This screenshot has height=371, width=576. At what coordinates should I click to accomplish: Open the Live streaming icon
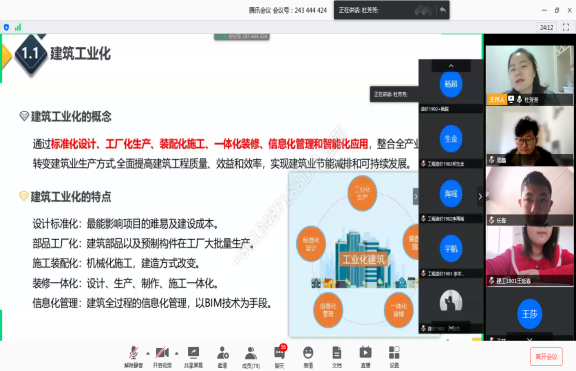(x=365, y=357)
